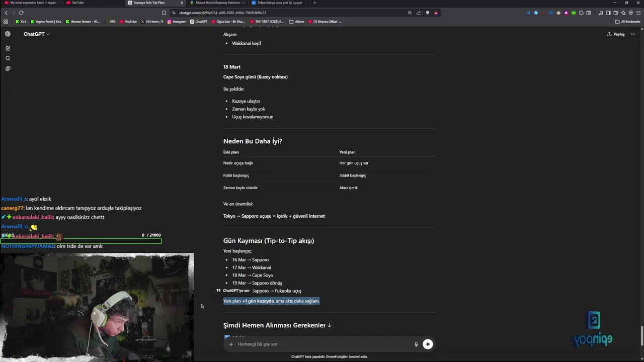Image resolution: width=644 pixels, height=362 pixels.
Task: Open the Brave wallet icon
Action: coord(616,13)
